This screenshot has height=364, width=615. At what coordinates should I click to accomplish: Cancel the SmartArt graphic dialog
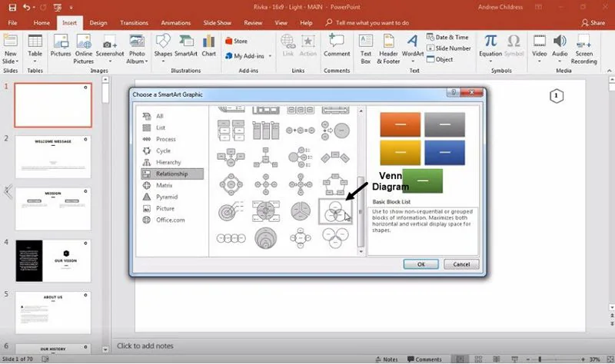click(x=461, y=264)
